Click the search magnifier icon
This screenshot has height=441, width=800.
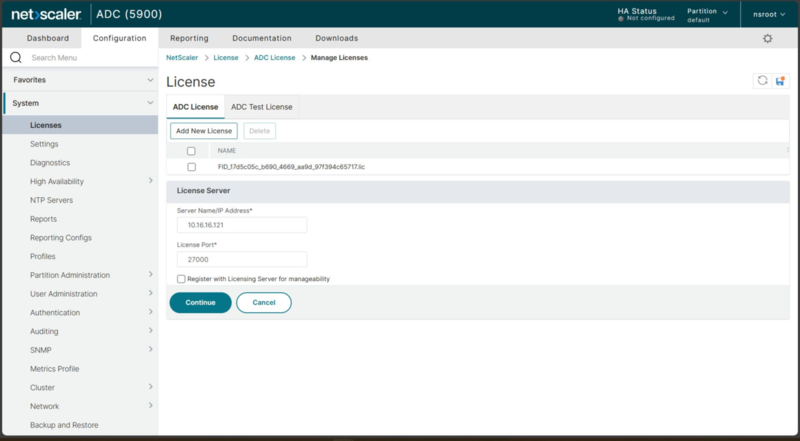(16, 58)
